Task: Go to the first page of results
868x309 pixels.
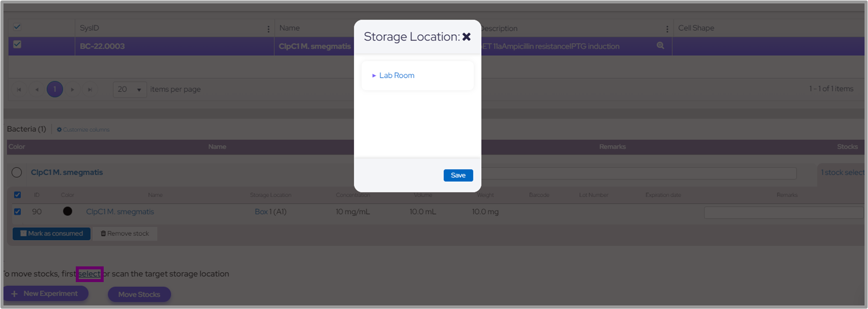Action: pyautogui.click(x=19, y=89)
